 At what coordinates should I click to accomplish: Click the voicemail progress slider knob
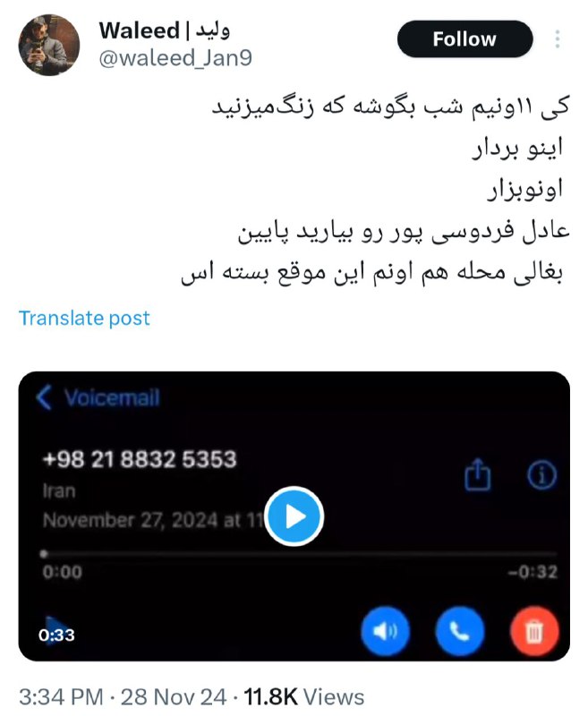point(44,554)
